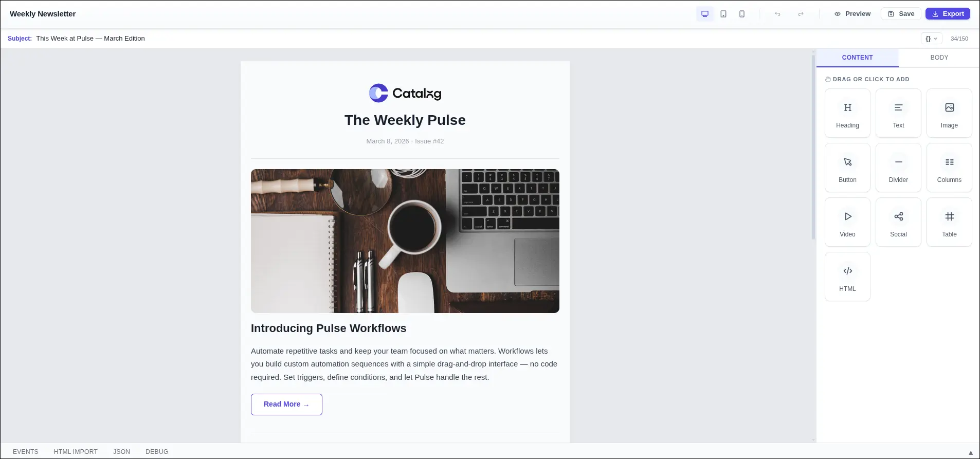Open the EVENTS panel tab
This screenshot has width=980, height=459.
coord(26,452)
